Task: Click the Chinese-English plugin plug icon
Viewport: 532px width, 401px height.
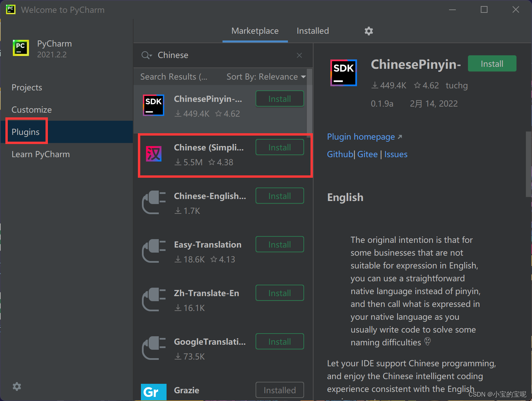Action: click(x=154, y=202)
